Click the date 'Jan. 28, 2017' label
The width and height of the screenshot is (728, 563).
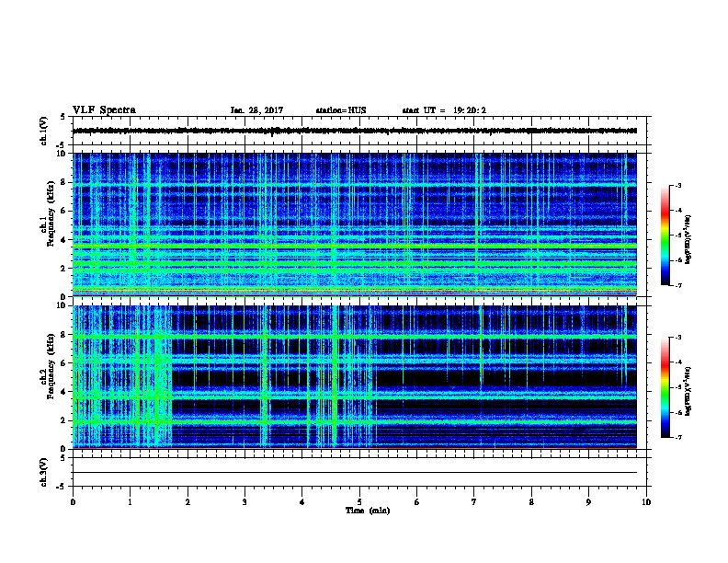(256, 110)
